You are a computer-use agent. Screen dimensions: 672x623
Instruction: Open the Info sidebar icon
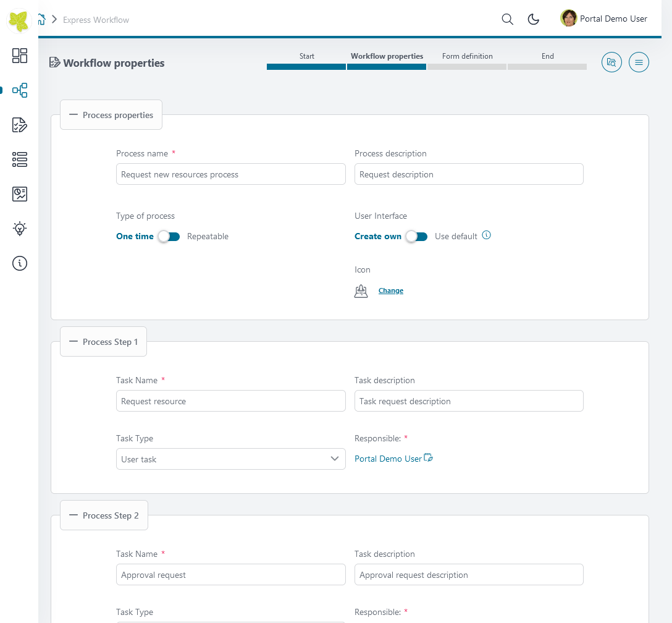click(x=20, y=263)
